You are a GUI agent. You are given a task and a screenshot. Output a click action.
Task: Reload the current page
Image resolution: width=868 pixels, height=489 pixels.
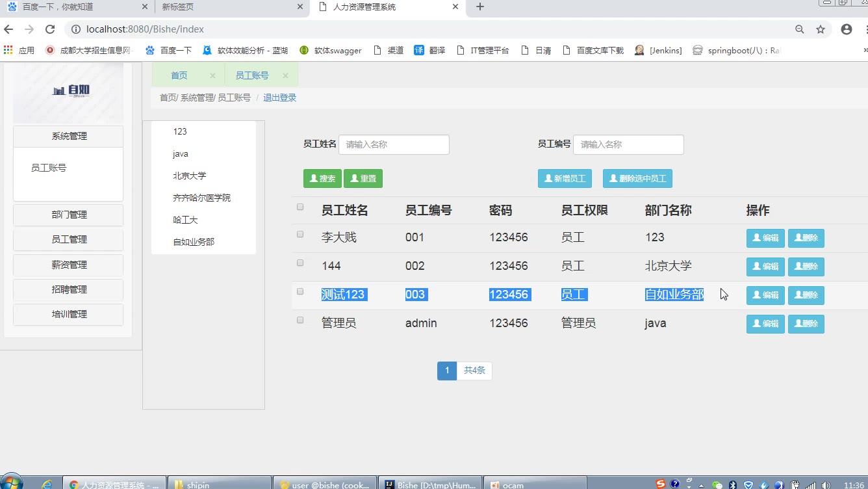[x=50, y=29]
